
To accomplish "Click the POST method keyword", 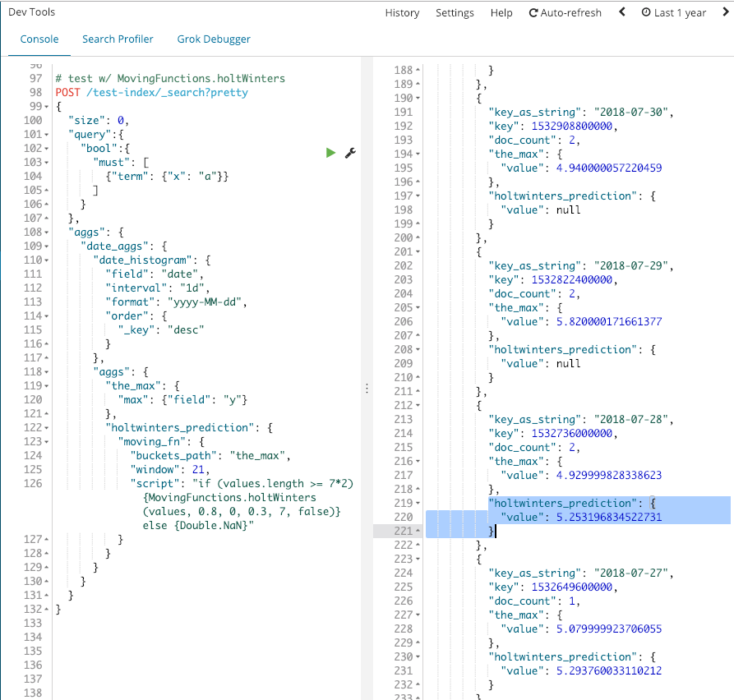I will (x=68, y=92).
